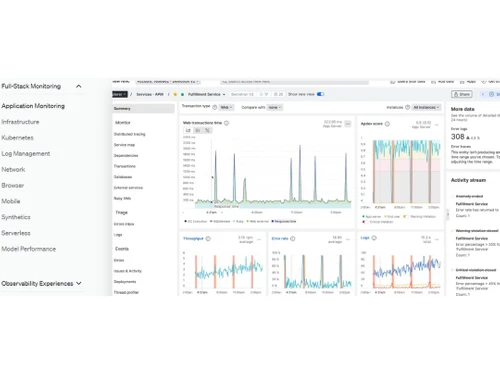The width and height of the screenshot is (500, 375).
Task: Select third chart-type icon in Web transactions
Action: tap(207, 130)
